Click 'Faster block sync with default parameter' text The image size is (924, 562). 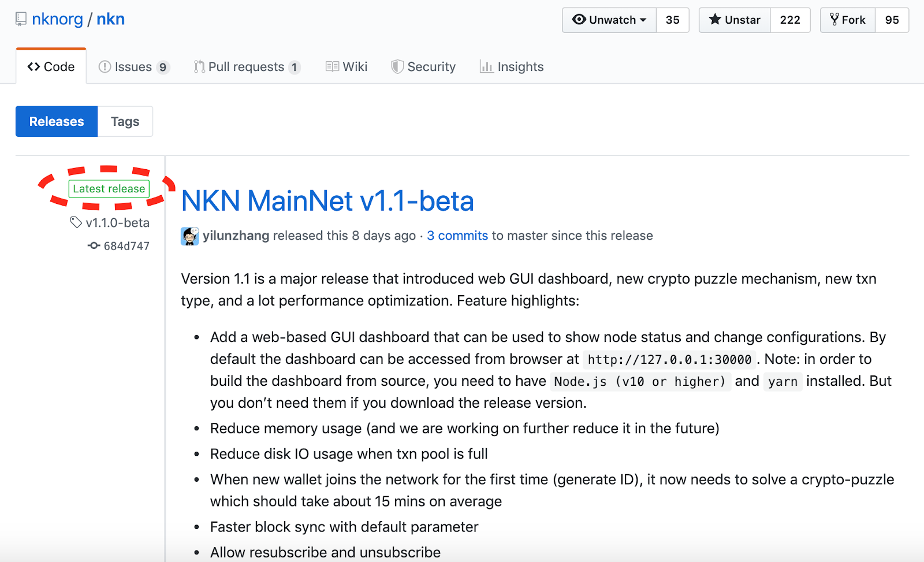point(344,527)
